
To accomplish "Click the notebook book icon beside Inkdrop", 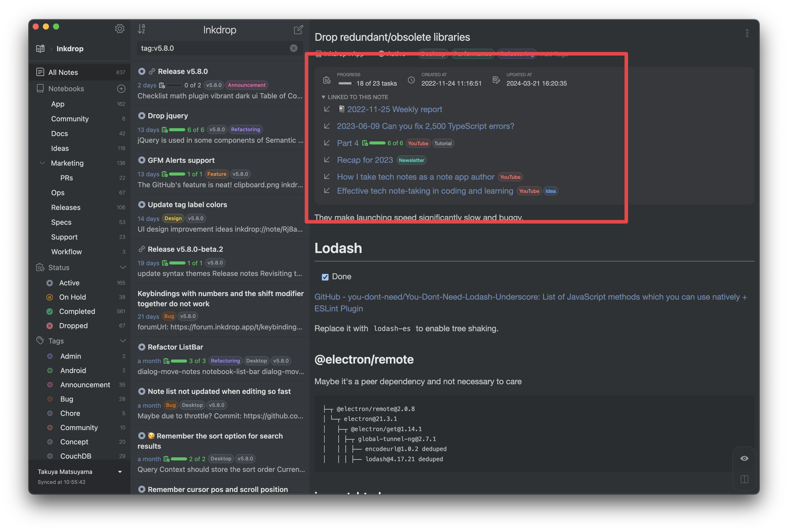I will point(40,48).
